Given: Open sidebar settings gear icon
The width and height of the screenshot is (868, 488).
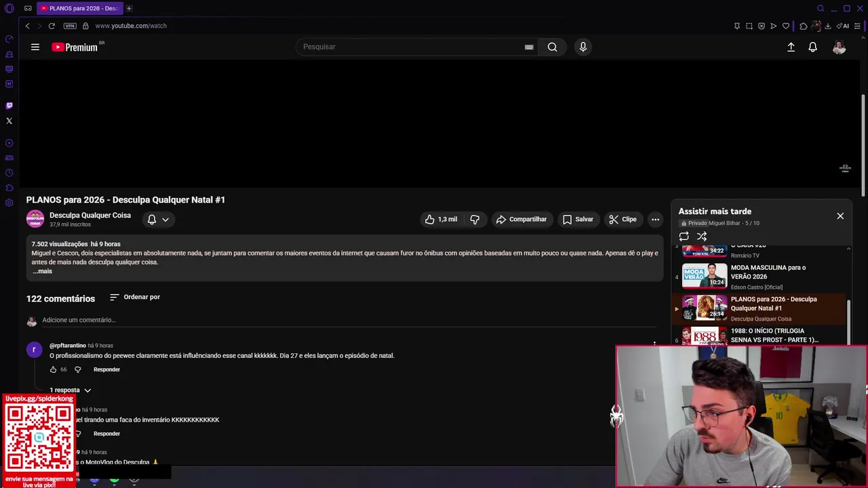Looking at the screenshot, I should coord(9,203).
